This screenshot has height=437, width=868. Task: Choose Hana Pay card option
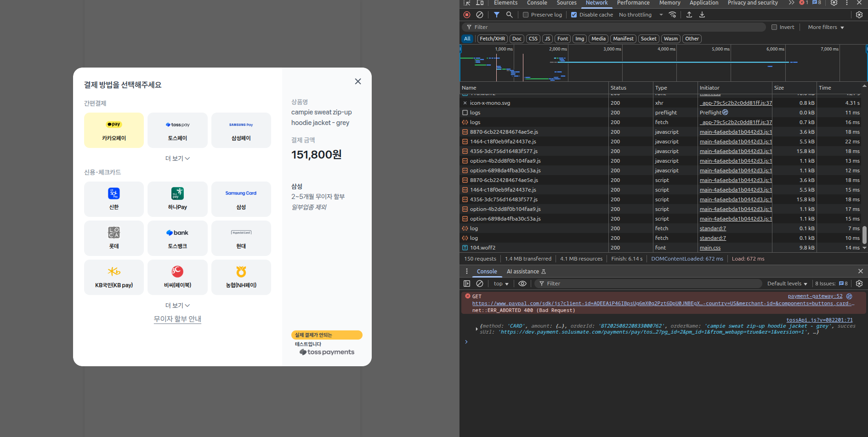(177, 199)
